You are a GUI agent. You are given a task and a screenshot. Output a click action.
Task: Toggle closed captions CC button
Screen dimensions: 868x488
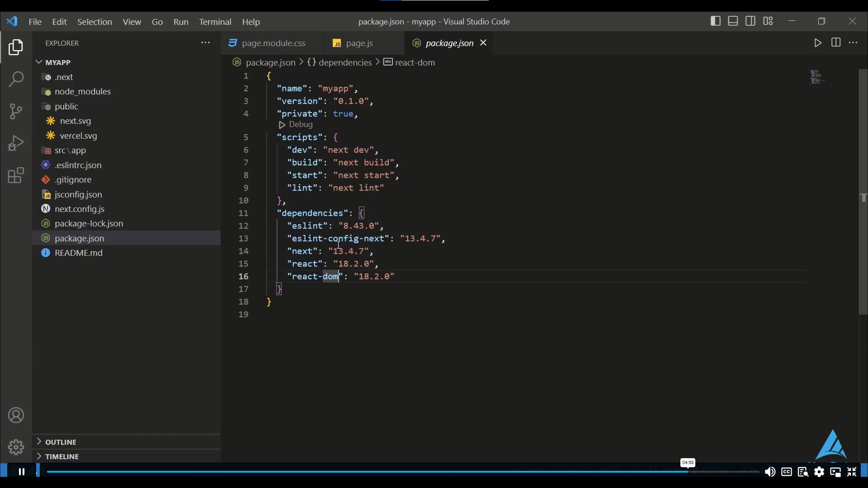pos(787,472)
